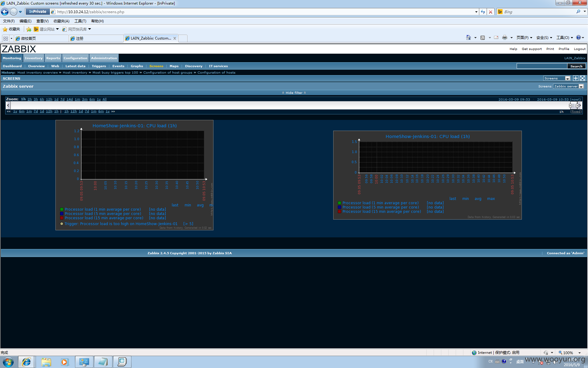
Task: Click the Print icon in command bar
Action: 505,37
